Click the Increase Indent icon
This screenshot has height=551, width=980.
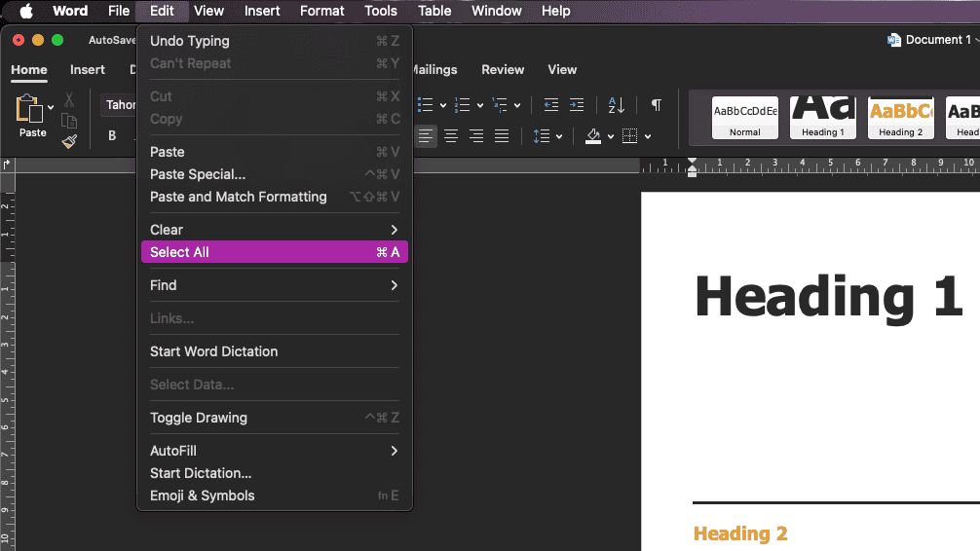click(x=577, y=105)
